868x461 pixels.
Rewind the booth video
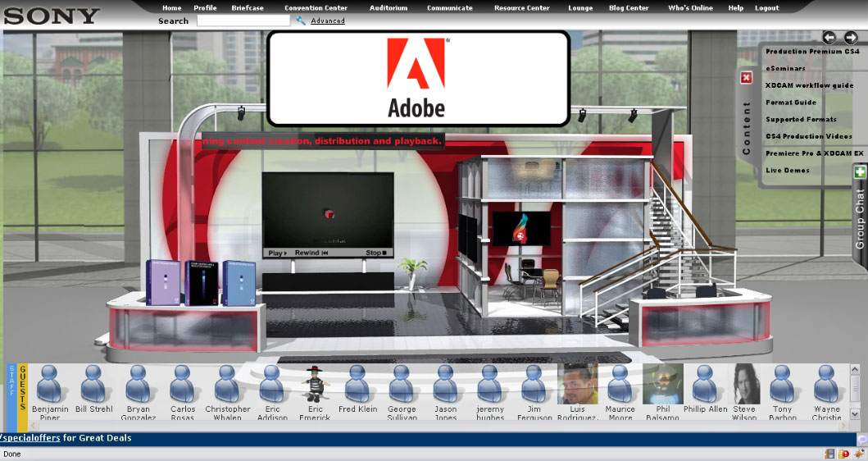click(x=311, y=253)
